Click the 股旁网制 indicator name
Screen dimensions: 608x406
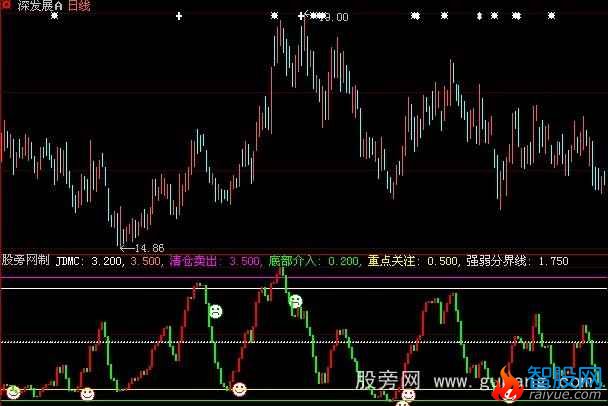click(26, 260)
